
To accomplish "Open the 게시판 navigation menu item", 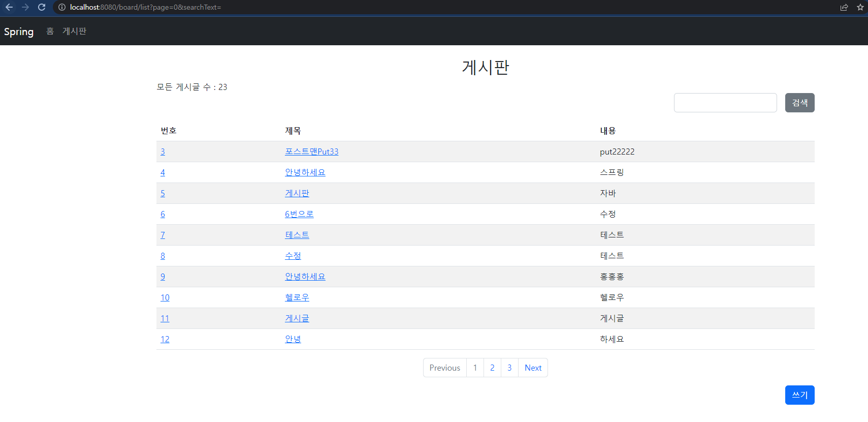I will point(74,31).
